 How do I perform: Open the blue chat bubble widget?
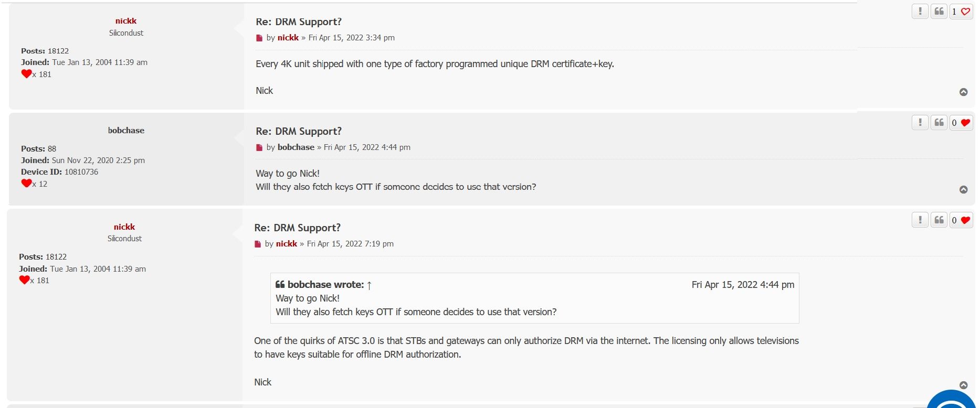pos(953,400)
